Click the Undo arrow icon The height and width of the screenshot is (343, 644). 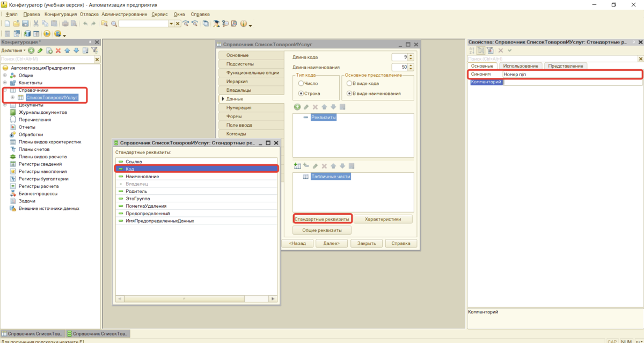(85, 24)
